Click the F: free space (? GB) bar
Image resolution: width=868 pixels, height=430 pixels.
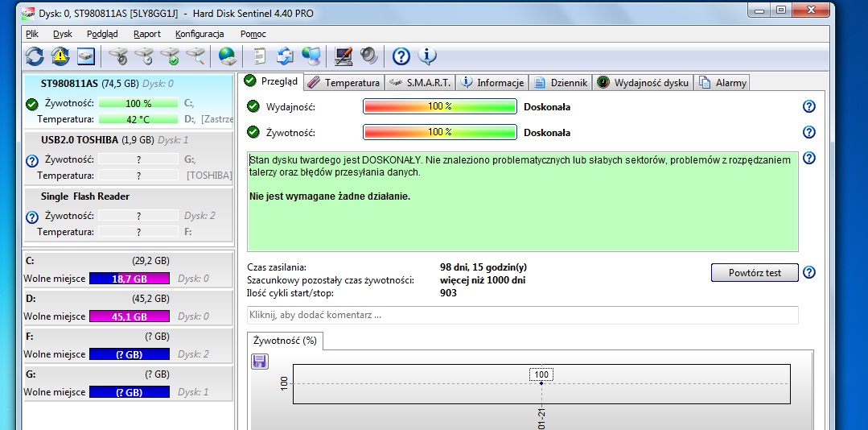[x=130, y=354]
